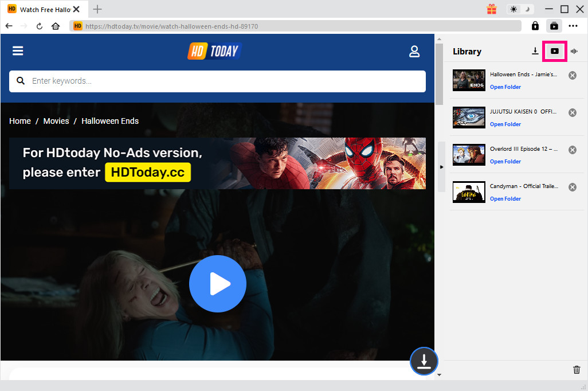
Task: Click the Movies breadcrumb link
Action: [x=56, y=121]
